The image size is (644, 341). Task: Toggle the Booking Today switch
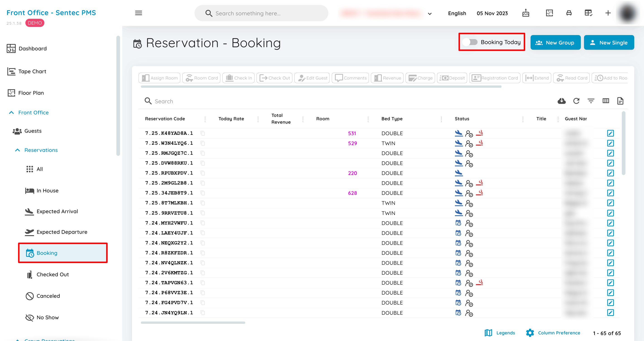click(x=470, y=42)
